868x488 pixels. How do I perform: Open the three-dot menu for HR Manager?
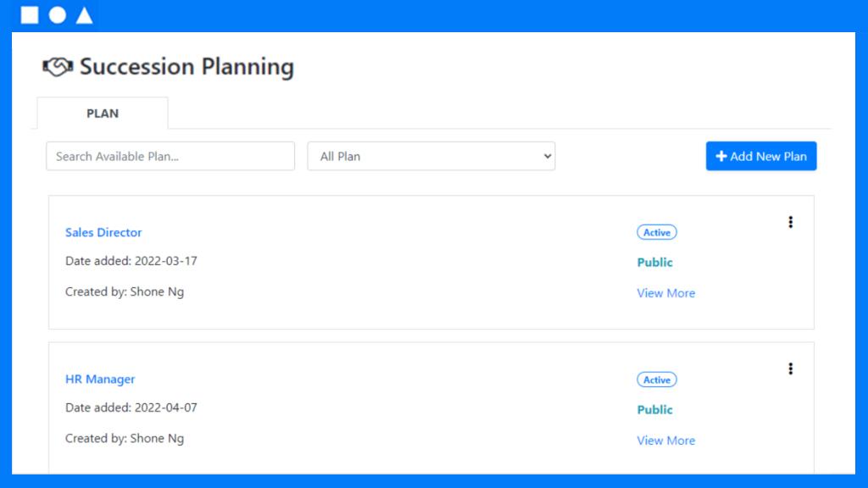tap(791, 369)
